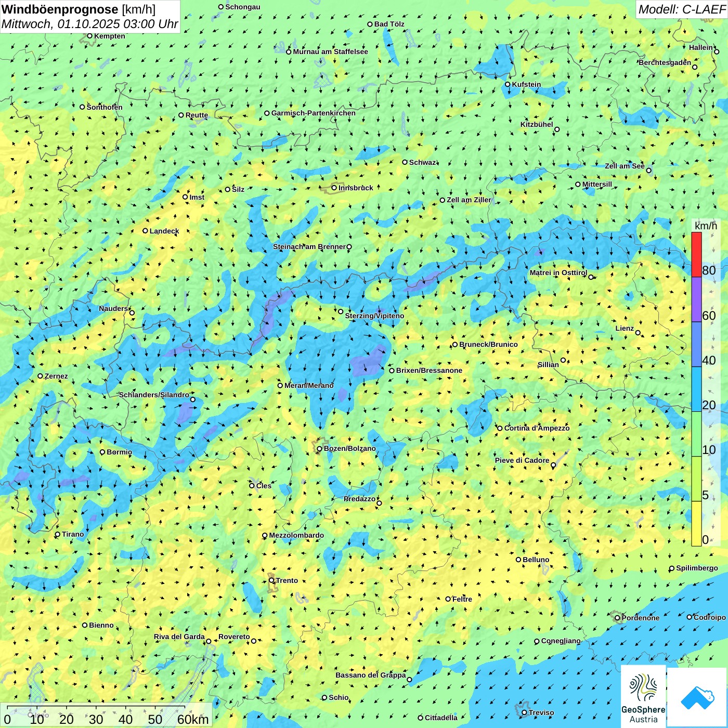Click the 'Murnau am Staffelsee' label
The image size is (728, 728).
tap(330, 51)
